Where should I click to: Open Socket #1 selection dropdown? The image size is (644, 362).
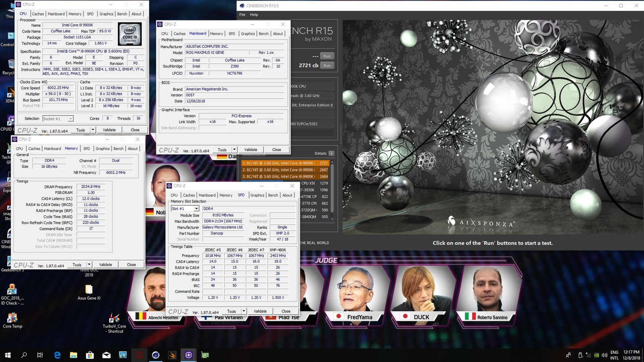click(58, 119)
